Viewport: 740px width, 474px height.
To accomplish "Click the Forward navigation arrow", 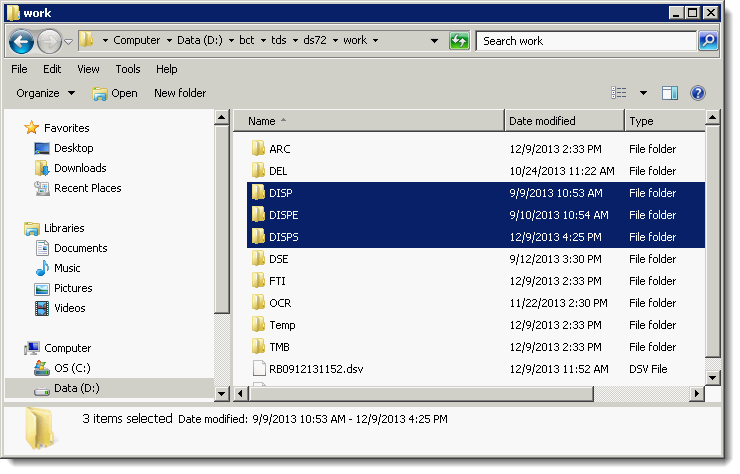I will click(49, 42).
